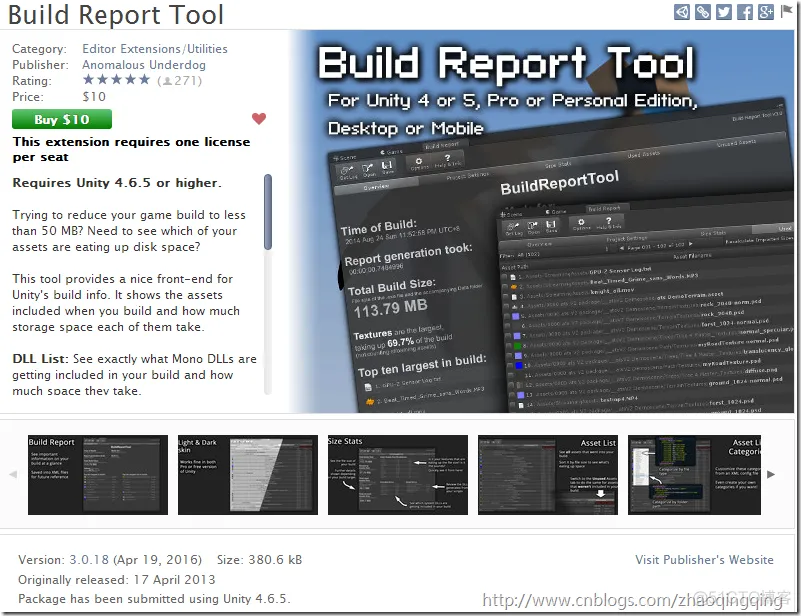This screenshot has width=801, height=616.
Task: Select the Build Report Tool page title
Action: click(x=116, y=15)
